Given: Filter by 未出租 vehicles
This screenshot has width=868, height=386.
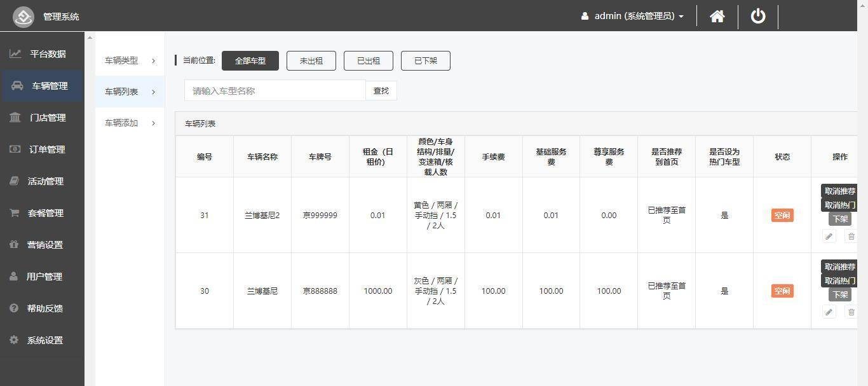Looking at the screenshot, I should tap(311, 61).
